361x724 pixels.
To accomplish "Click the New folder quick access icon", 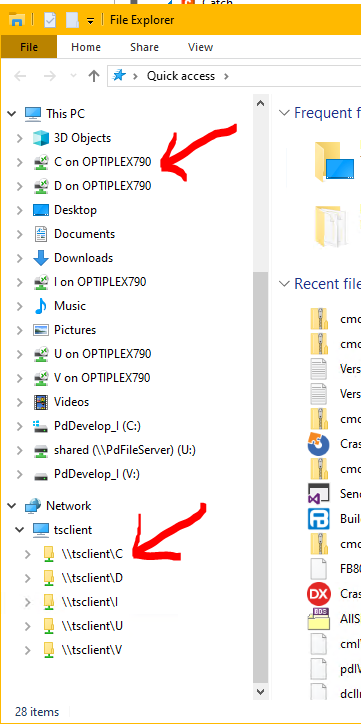I will tap(72, 20).
